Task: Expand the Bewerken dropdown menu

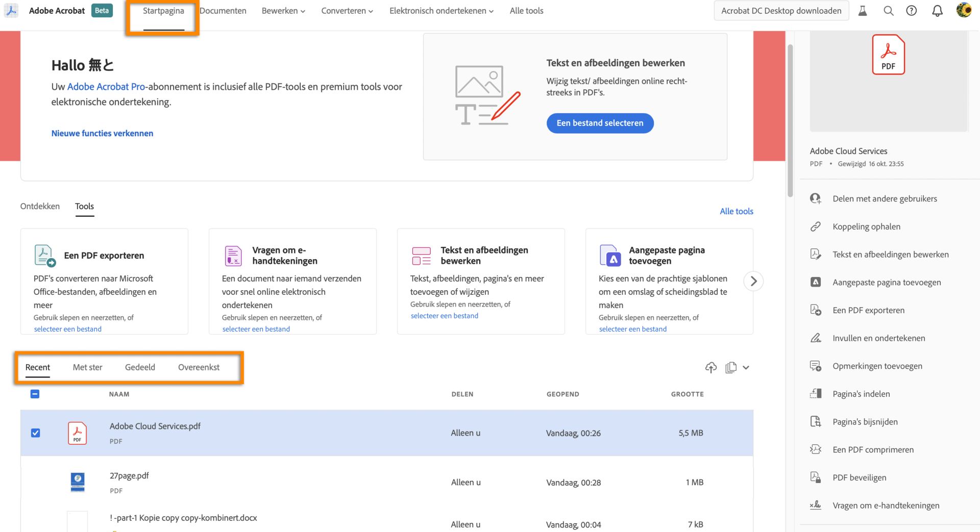Action: pos(283,11)
